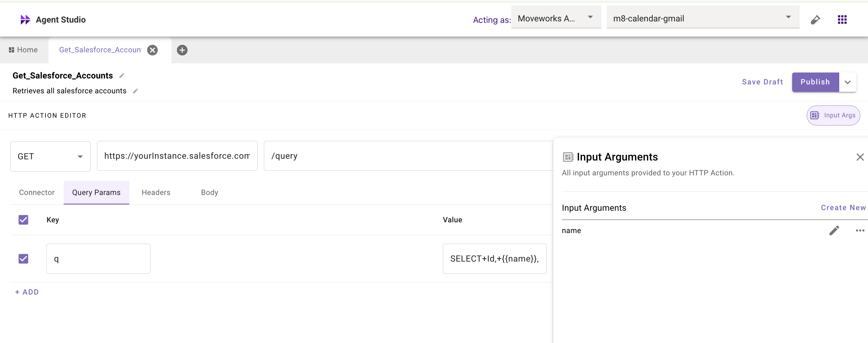The image size is (868, 343).
Task: Switch to the Connector tab
Action: tap(37, 192)
